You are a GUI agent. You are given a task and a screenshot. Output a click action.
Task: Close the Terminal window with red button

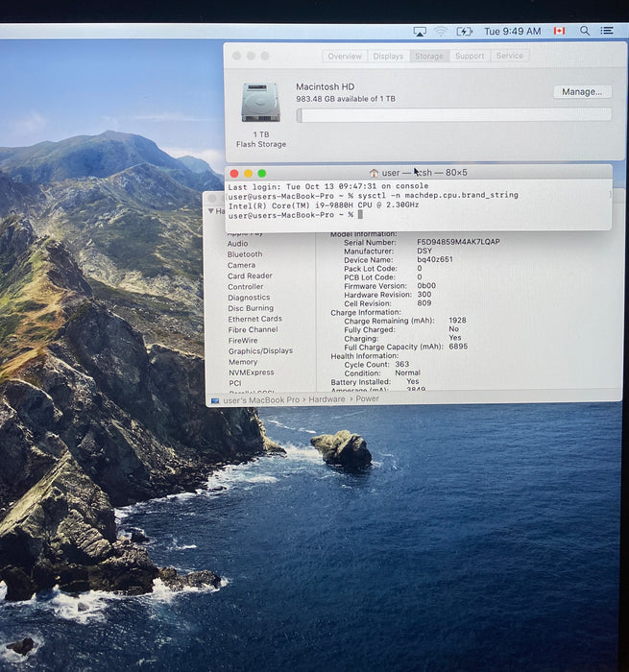click(234, 173)
